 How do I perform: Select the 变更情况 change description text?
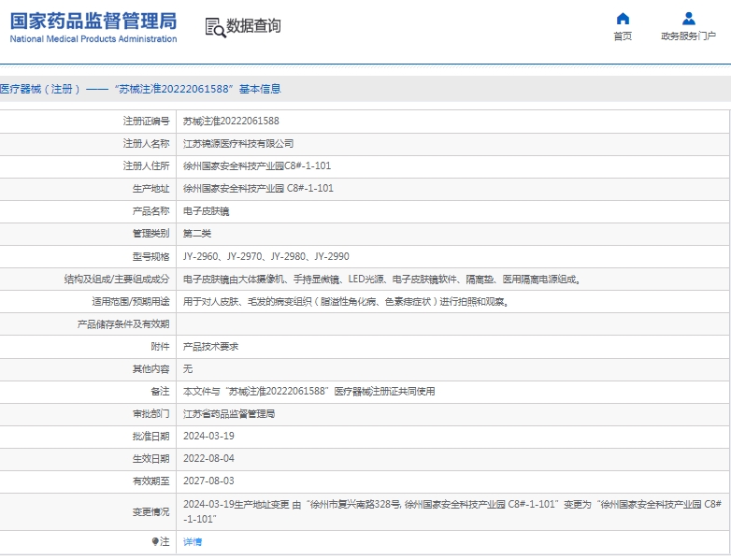tap(452, 511)
